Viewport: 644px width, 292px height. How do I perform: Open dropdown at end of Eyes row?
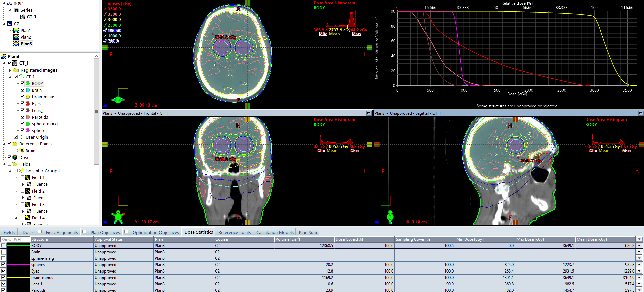639,271
